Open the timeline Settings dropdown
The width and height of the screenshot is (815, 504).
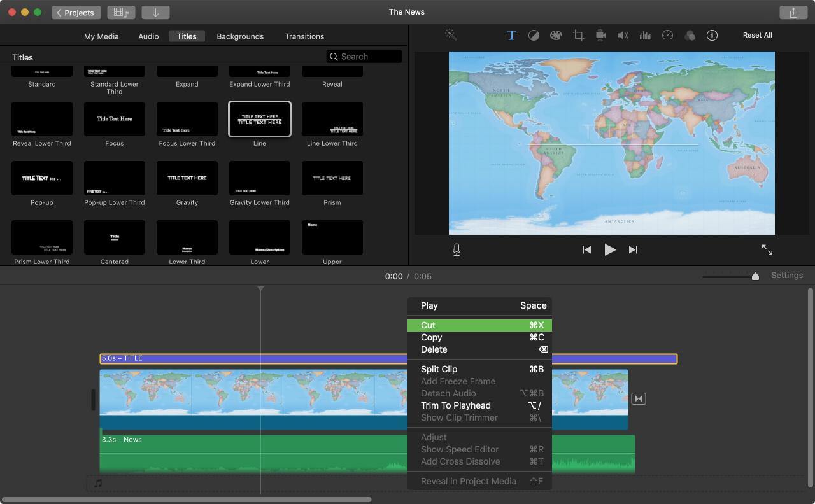[x=786, y=276]
